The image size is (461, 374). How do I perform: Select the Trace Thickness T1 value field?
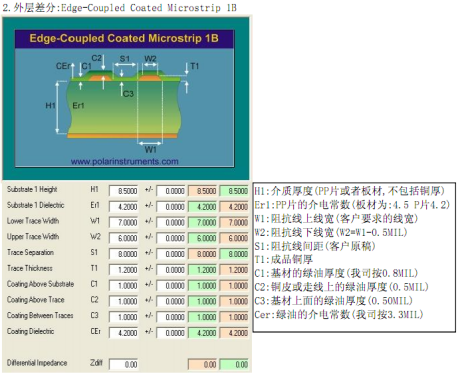(123, 270)
